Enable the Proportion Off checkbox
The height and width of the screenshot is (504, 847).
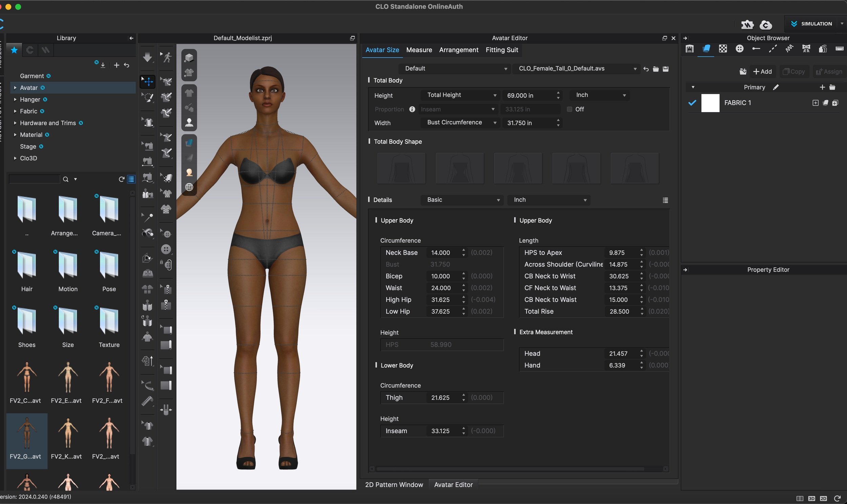[x=569, y=109]
